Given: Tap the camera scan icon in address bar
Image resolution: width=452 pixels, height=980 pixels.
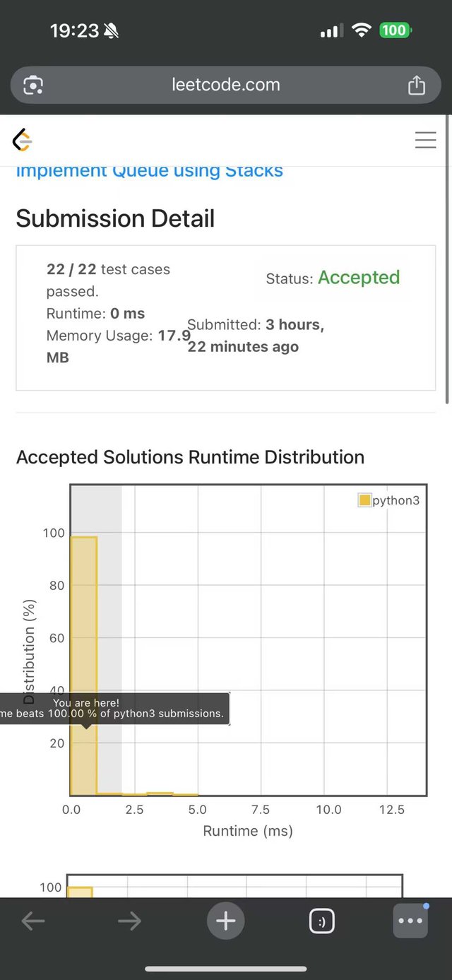Looking at the screenshot, I should coord(33,85).
